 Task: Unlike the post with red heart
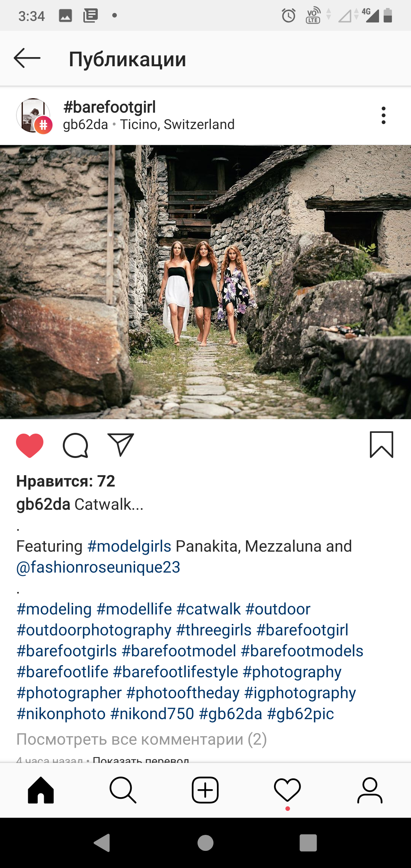(x=30, y=445)
